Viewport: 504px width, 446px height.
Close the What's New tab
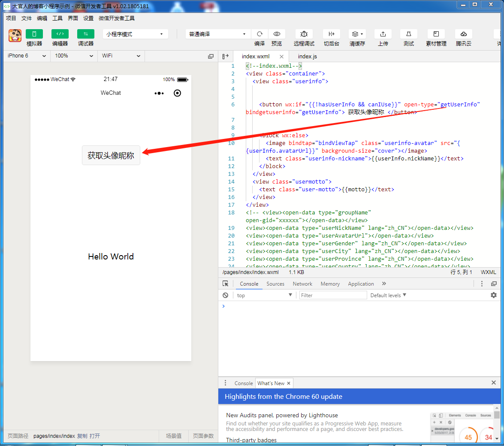tap(289, 383)
